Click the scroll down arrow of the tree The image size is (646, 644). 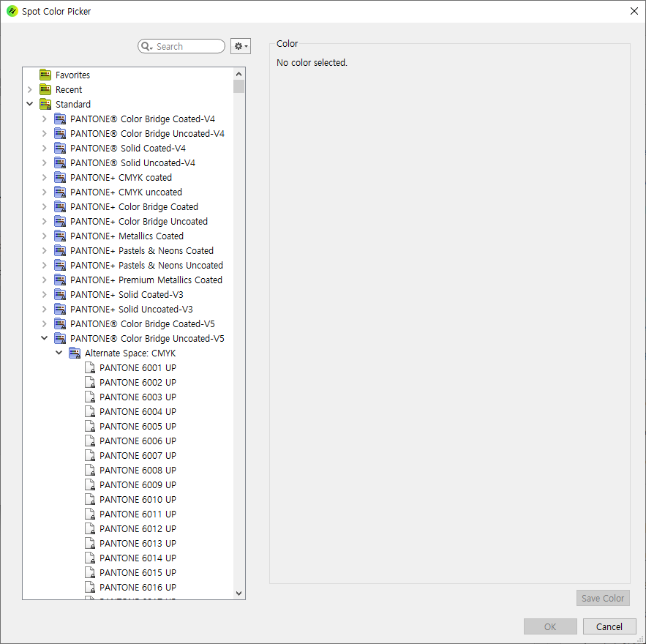[239, 594]
